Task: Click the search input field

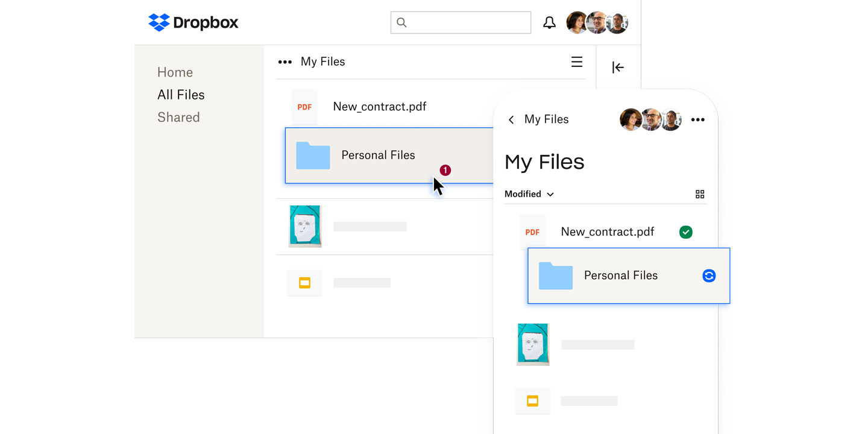Action: pos(461,23)
